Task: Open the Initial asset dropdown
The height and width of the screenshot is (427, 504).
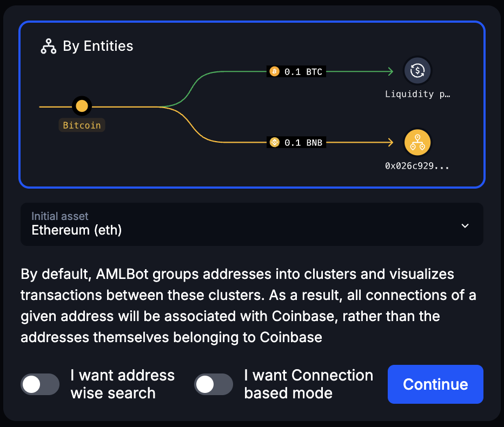Action: click(251, 224)
